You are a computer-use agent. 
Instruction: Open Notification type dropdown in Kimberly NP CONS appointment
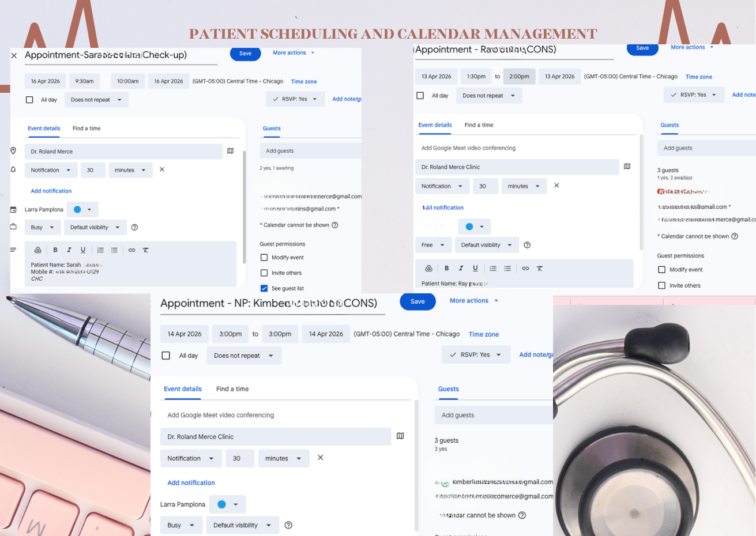pyautogui.click(x=190, y=458)
